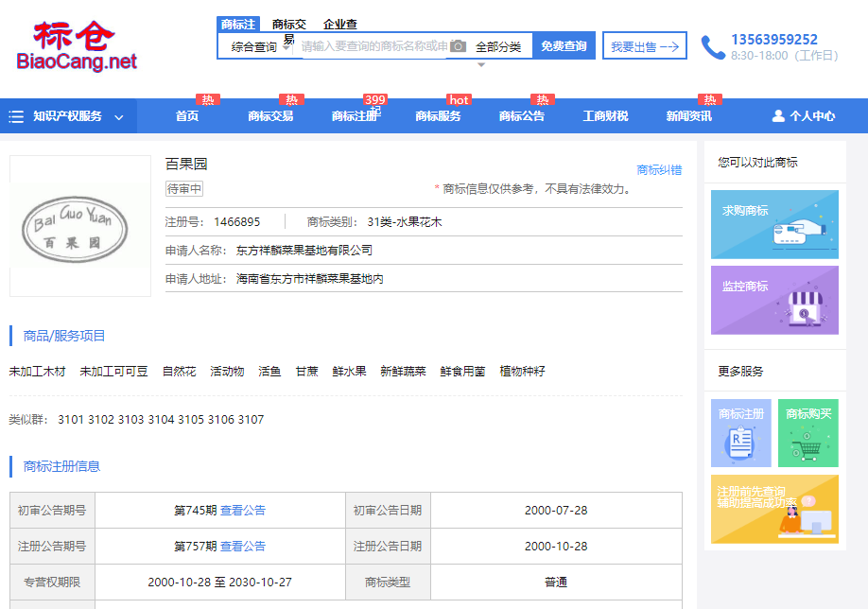Select class text 31类-水果花木

405,222
